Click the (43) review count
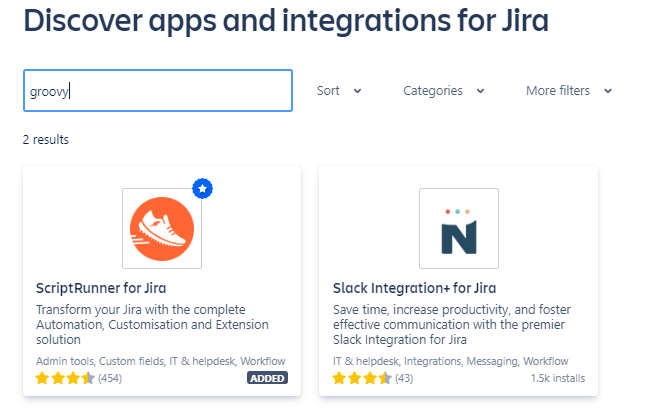The width and height of the screenshot is (663, 417). pos(404,378)
